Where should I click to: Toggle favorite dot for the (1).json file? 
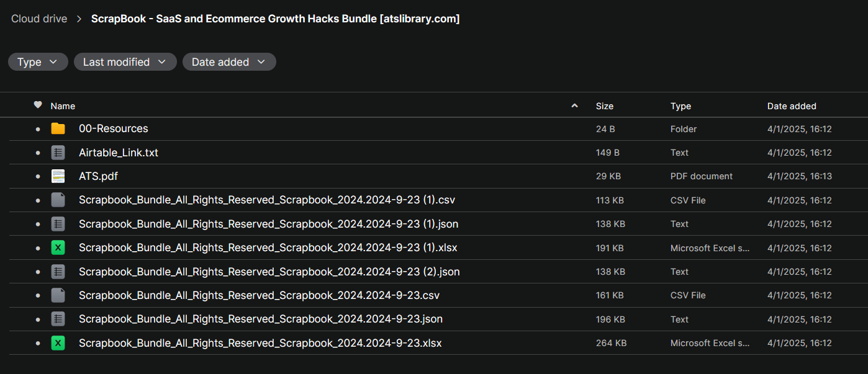[x=38, y=224]
